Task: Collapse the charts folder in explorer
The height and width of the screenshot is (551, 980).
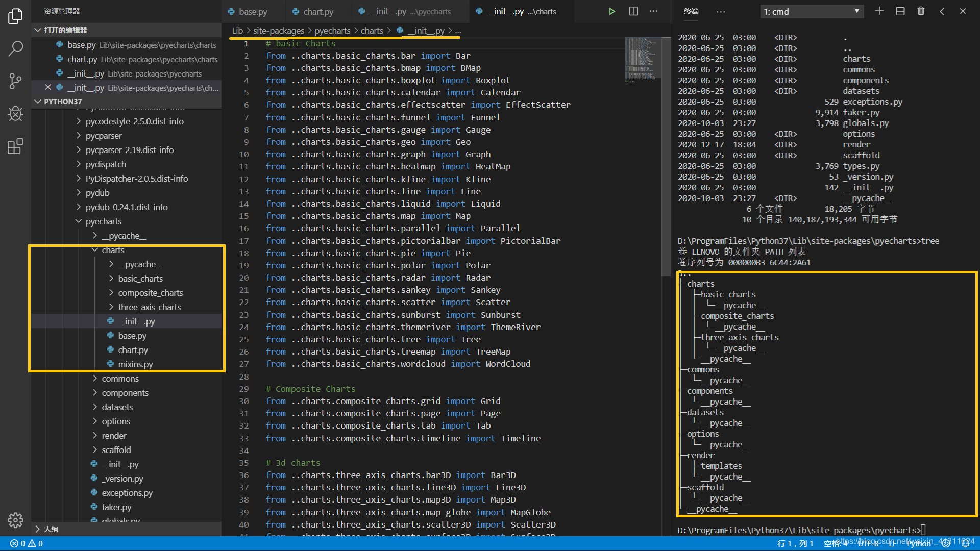Action: 113,250
